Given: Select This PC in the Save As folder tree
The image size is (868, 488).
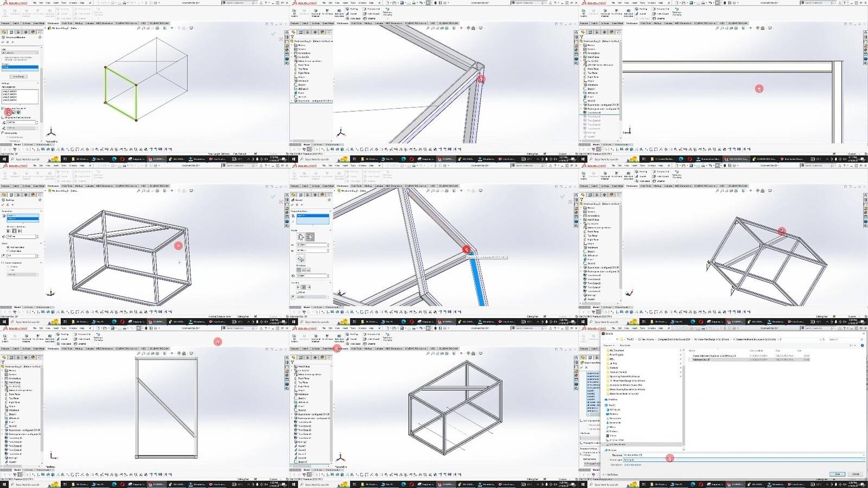Looking at the screenshot, I should pyautogui.click(x=612, y=405).
